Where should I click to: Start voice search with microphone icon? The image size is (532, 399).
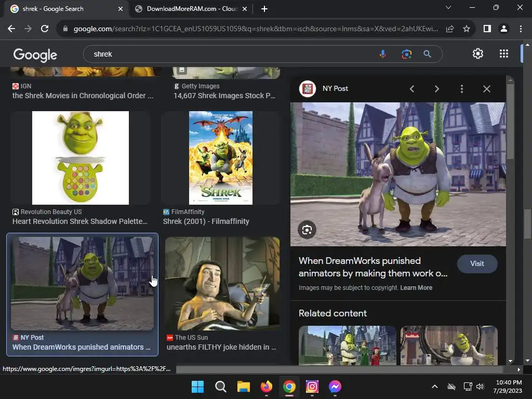tap(383, 54)
